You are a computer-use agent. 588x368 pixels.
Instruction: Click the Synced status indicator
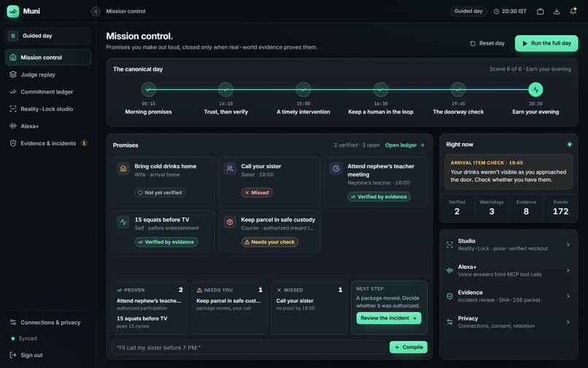(x=24, y=338)
